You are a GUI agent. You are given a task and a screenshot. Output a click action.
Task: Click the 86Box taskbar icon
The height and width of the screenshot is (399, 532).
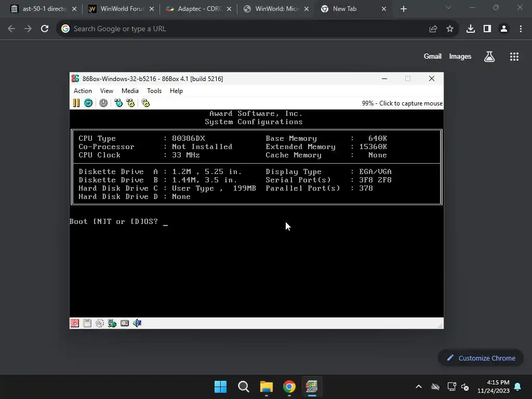pyautogui.click(x=312, y=387)
